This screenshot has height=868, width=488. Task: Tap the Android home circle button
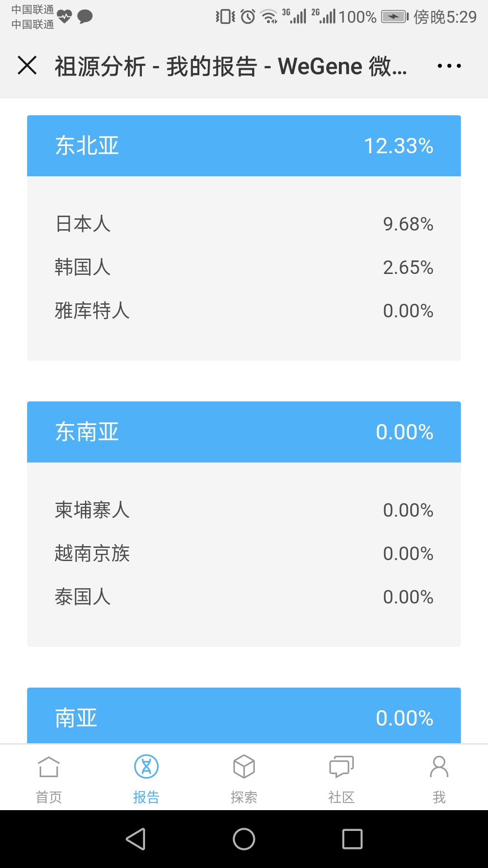[244, 839]
